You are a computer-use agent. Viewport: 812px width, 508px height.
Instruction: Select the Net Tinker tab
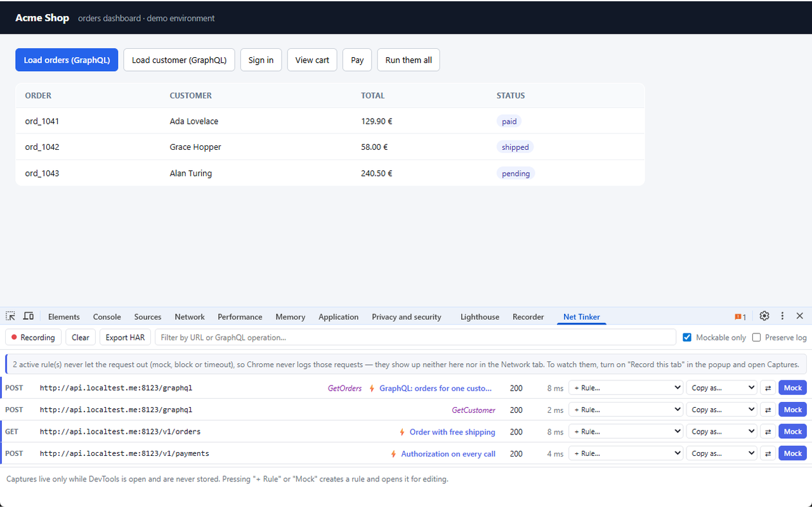582,317
